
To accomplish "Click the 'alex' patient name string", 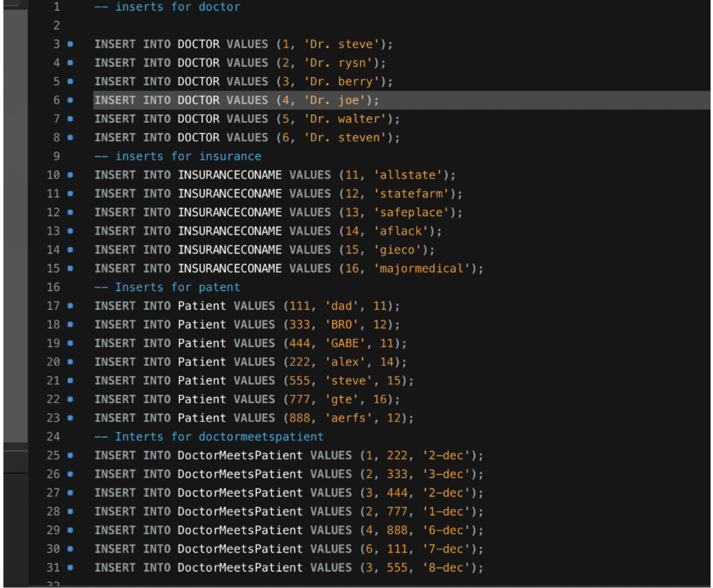I will [345, 362].
